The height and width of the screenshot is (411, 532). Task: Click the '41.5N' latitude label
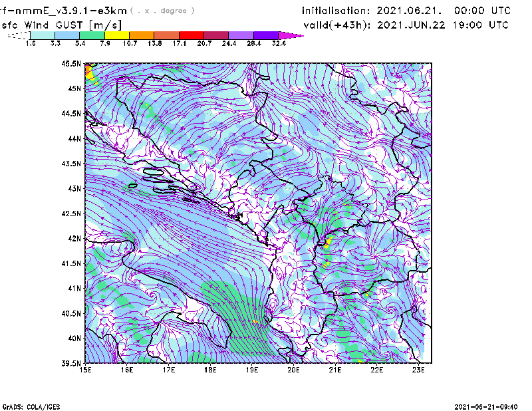(71, 263)
